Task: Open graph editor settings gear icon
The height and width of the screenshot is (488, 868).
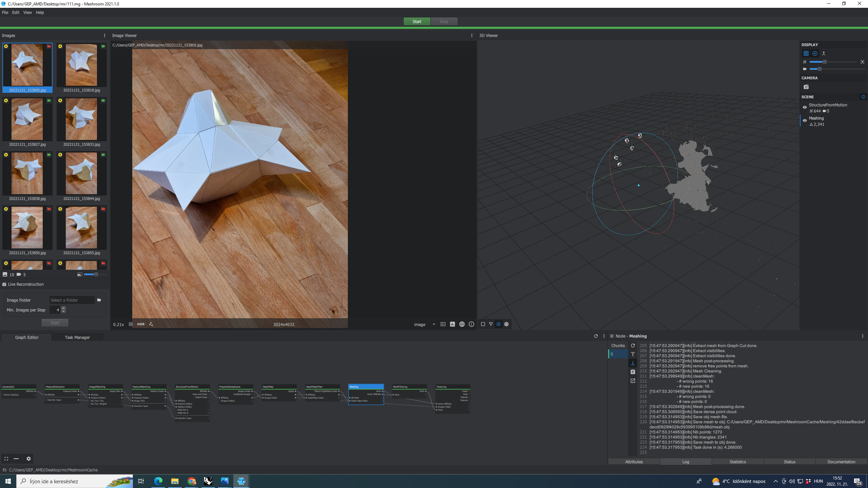Action: [x=28, y=459]
